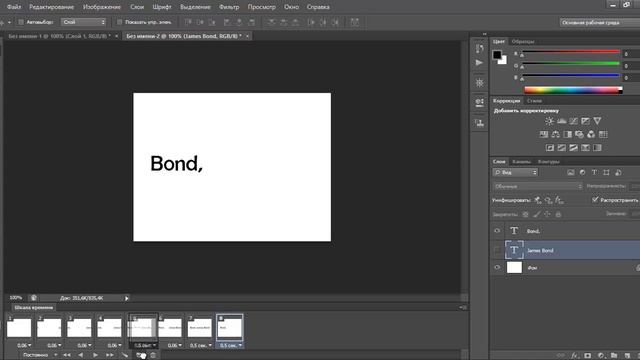640x360 pixels.
Task: Select animation frame 3 thumbnail
Action: (x=79, y=328)
